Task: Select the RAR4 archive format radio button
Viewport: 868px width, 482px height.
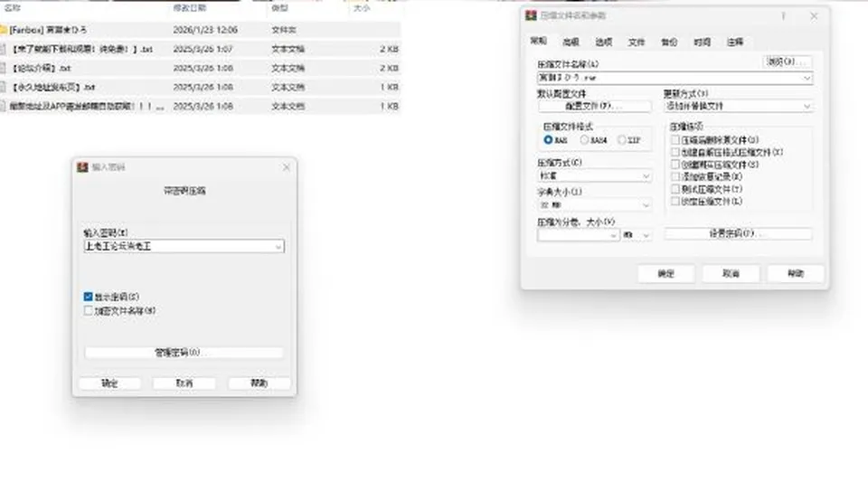Action: tap(584, 140)
